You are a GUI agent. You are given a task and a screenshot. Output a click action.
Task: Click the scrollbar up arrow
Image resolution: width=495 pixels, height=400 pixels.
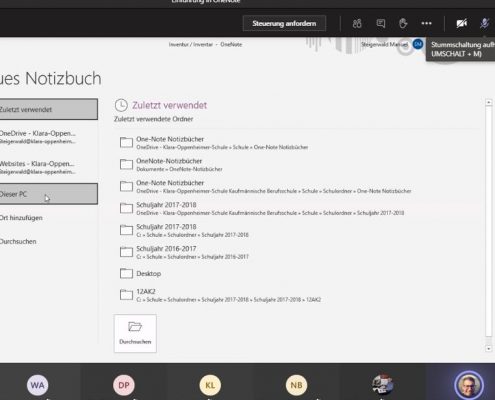point(489,102)
